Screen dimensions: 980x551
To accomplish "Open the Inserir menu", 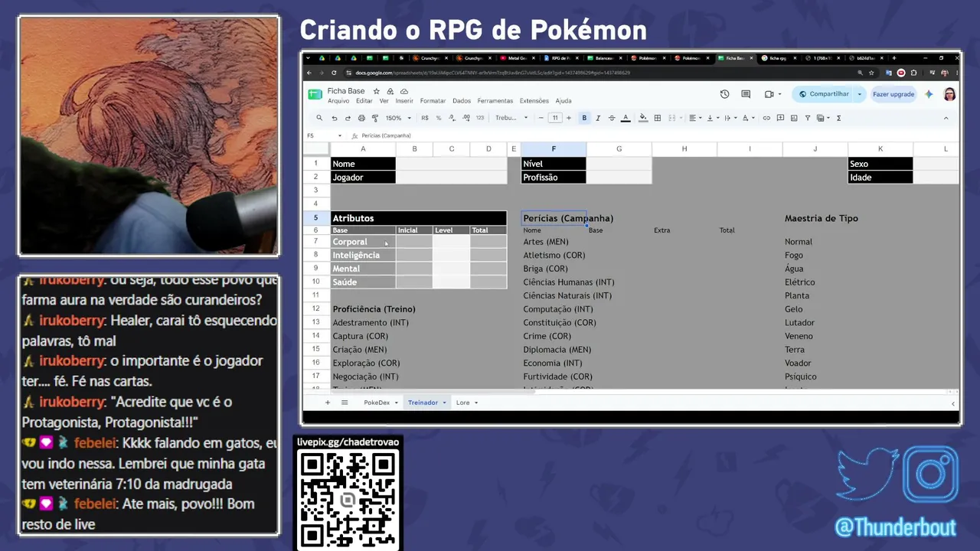I will tap(404, 101).
